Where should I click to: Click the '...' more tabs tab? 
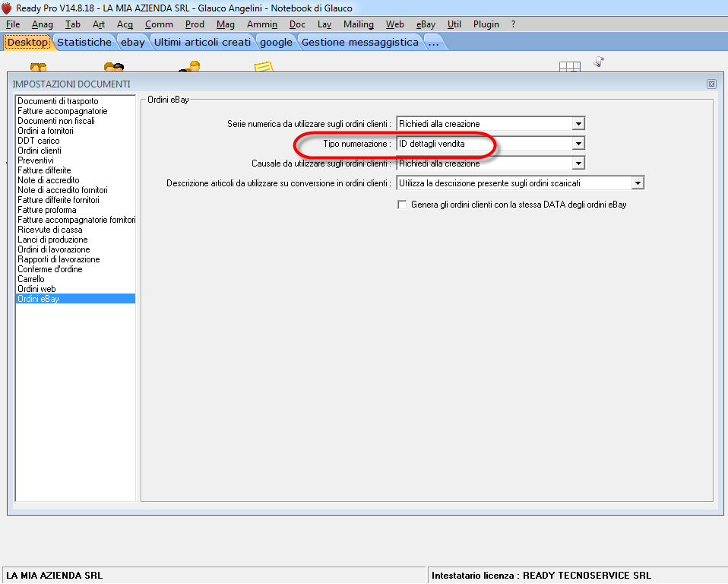(434, 43)
